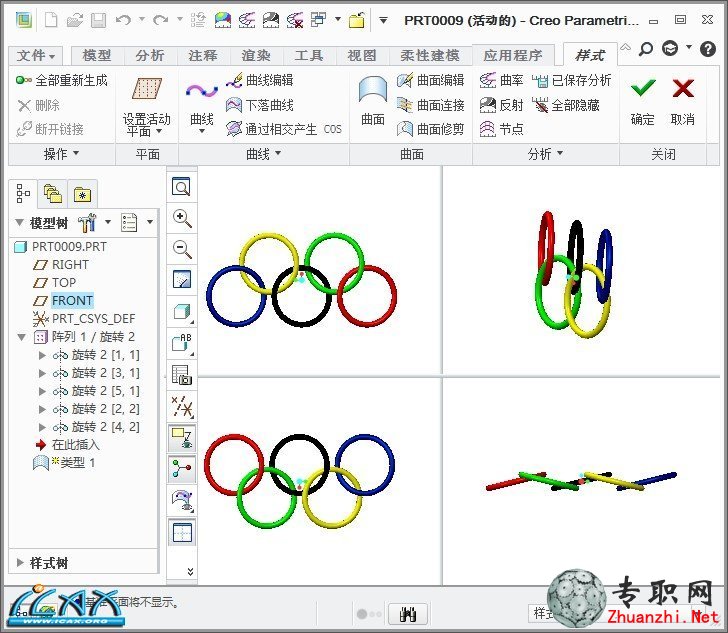Click 全部重新生成 (Regenerate All)
The height and width of the screenshot is (633, 728).
[61, 80]
